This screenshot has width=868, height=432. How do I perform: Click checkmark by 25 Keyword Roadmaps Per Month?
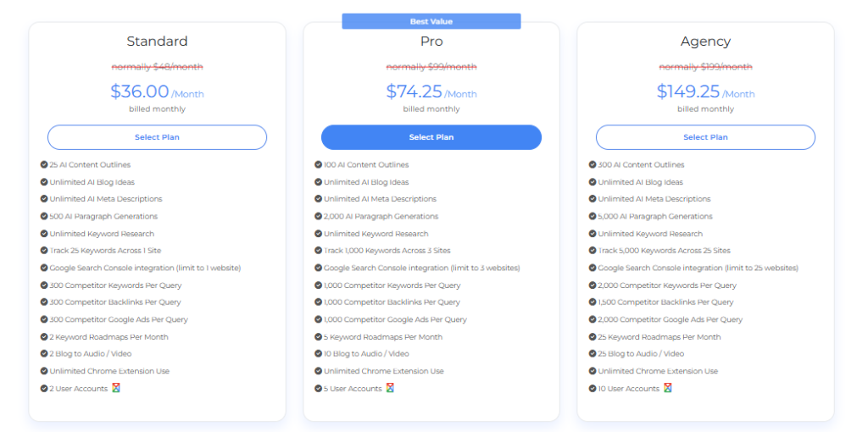pyautogui.click(x=593, y=336)
